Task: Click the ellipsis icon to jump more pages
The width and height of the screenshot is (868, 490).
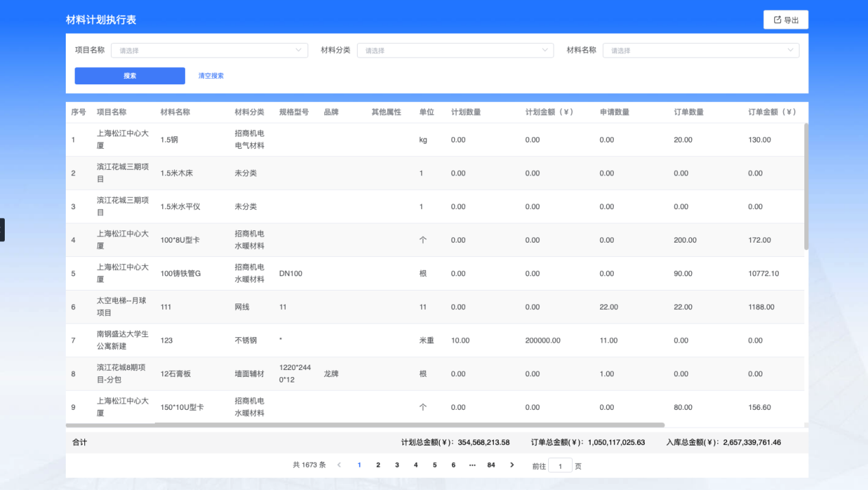Action: pos(471,465)
